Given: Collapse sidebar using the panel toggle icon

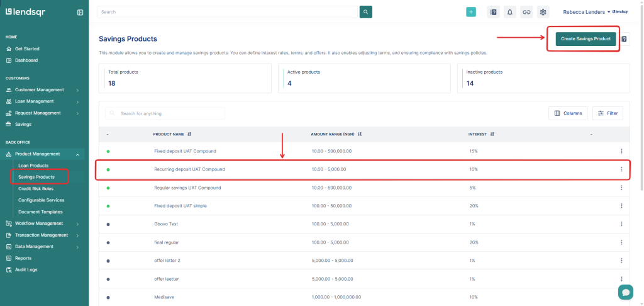Looking at the screenshot, I should click(x=80, y=13).
